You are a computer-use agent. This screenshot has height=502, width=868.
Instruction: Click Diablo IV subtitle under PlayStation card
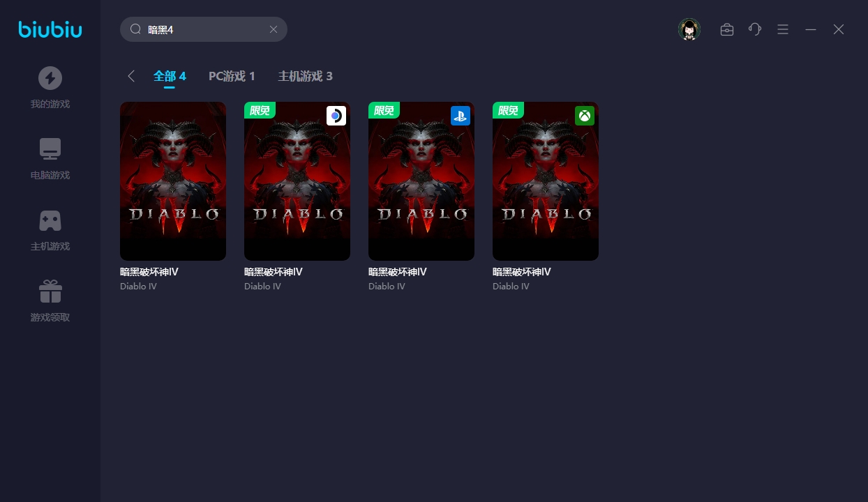coord(387,287)
